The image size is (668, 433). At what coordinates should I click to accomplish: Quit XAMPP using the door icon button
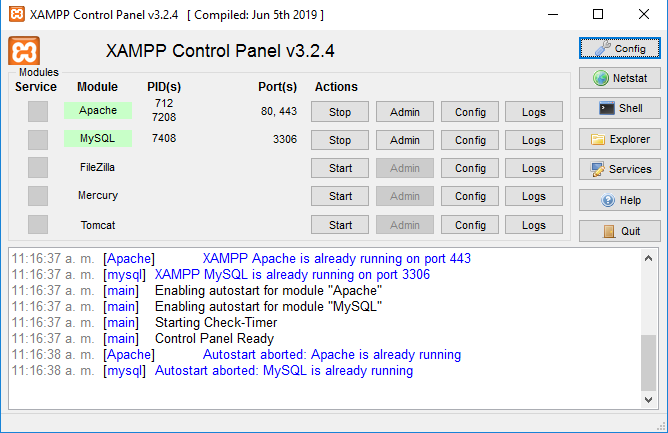619,231
